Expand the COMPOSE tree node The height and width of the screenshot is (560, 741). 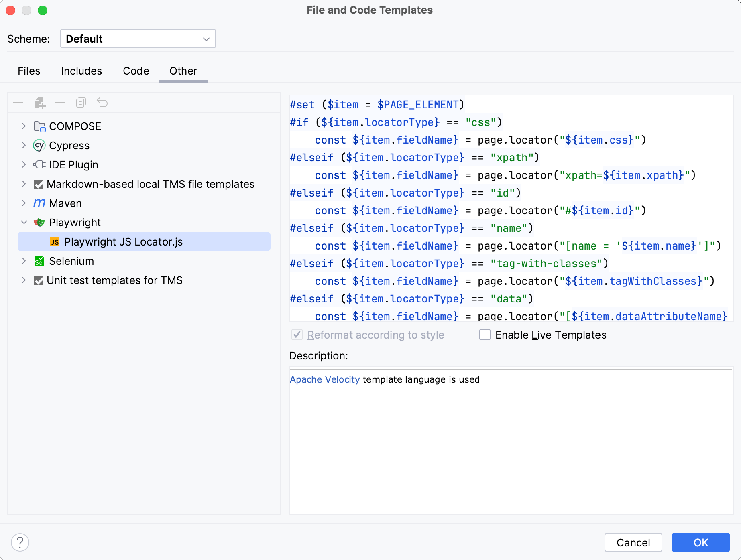[24, 126]
